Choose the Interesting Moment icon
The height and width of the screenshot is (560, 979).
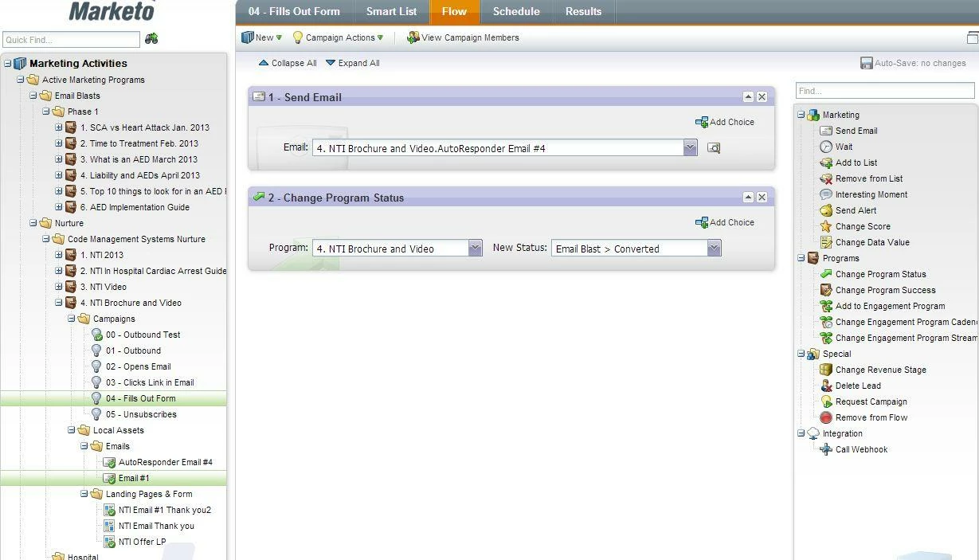(x=826, y=194)
